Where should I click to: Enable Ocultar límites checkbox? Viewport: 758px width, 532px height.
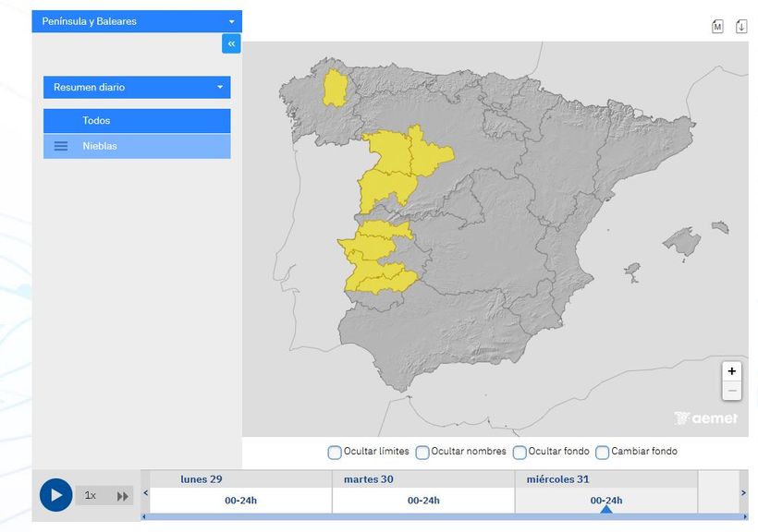pos(334,452)
